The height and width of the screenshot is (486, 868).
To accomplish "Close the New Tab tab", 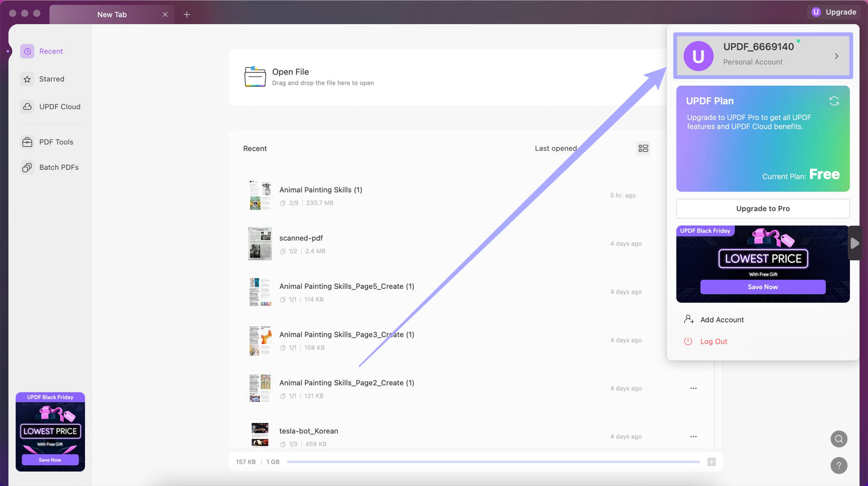I will (165, 14).
